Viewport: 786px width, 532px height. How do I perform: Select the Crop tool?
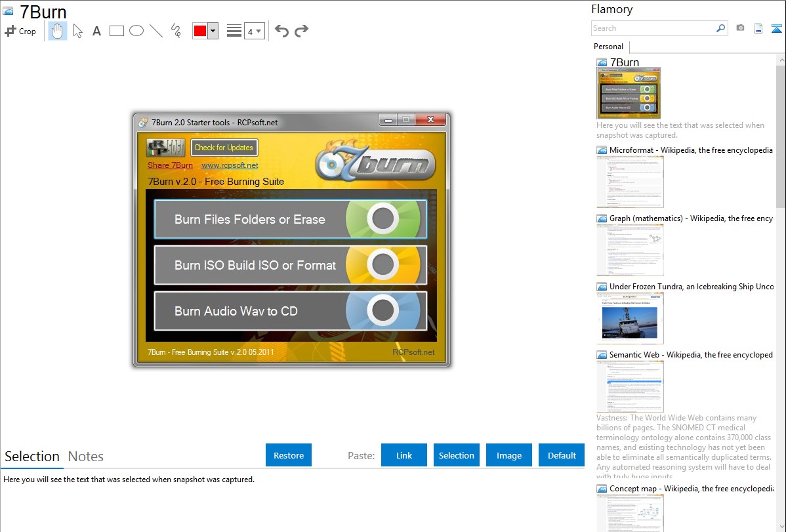click(x=20, y=31)
